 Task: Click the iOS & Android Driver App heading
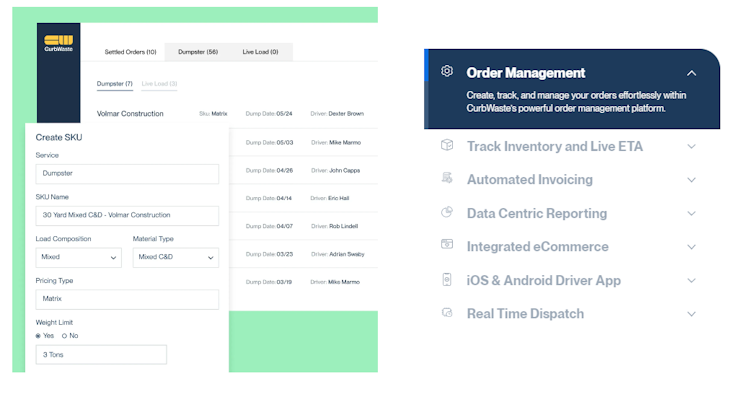coord(544,281)
